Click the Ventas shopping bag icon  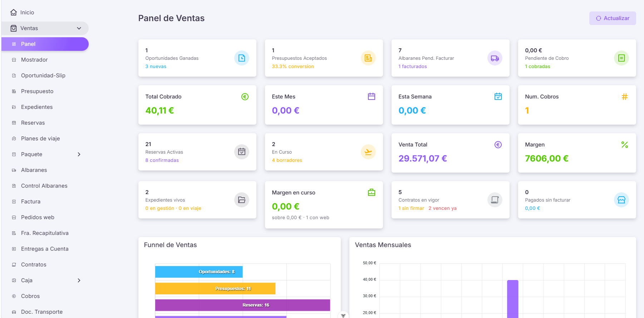tap(14, 28)
